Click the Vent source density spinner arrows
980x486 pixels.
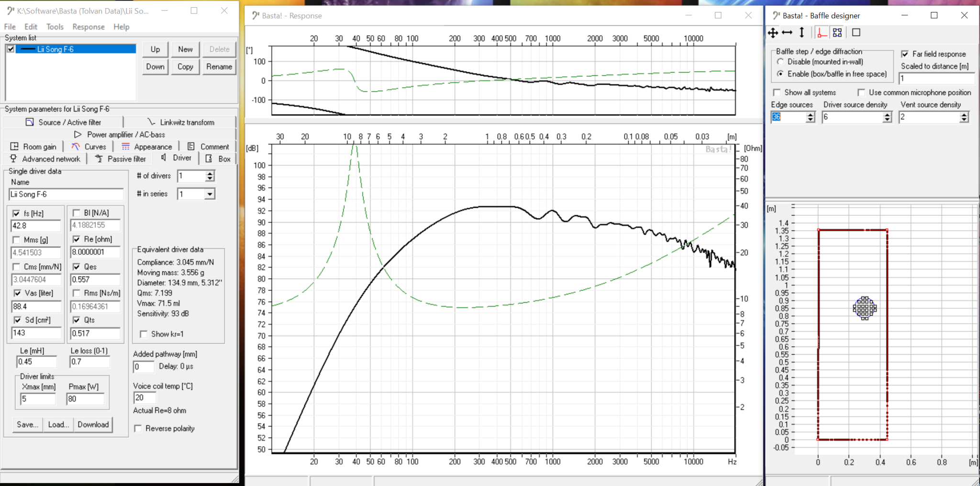click(964, 117)
